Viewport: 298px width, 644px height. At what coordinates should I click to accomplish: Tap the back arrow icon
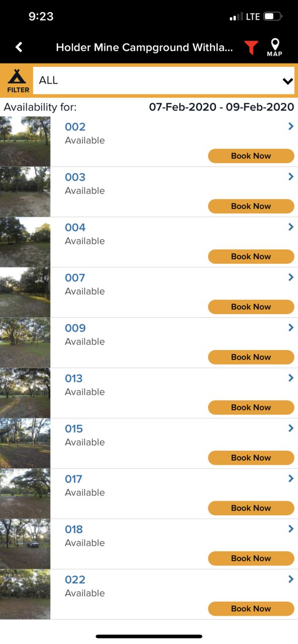(x=19, y=47)
